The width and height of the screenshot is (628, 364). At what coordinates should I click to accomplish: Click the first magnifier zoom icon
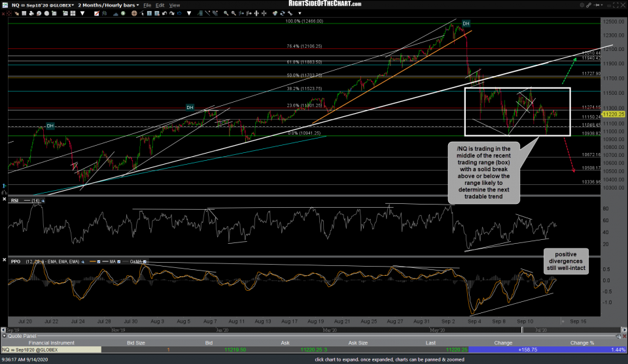(x=226, y=13)
